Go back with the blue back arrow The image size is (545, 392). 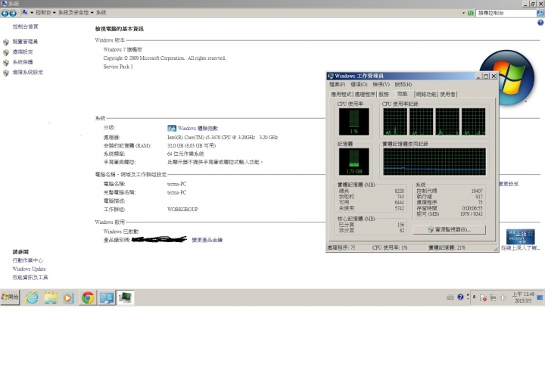[x=5, y=13]
